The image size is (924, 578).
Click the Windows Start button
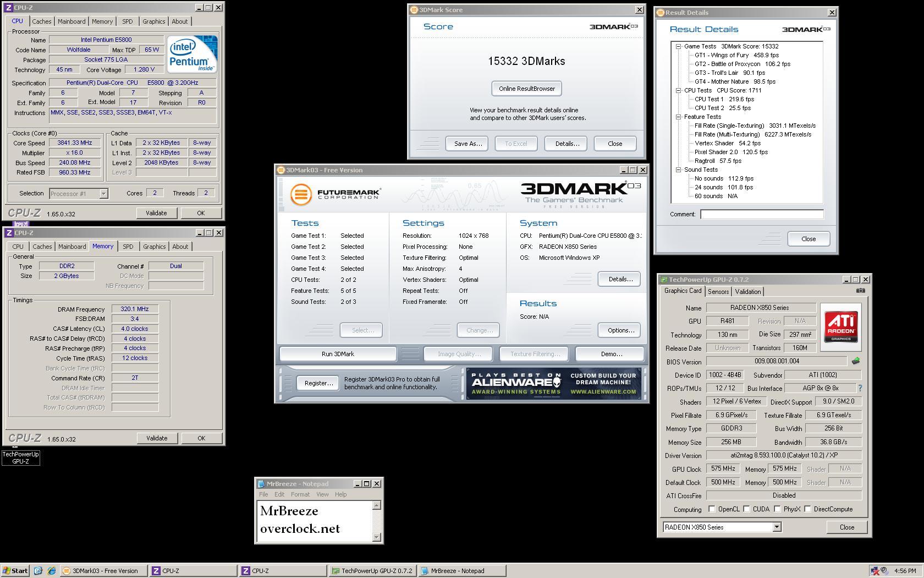coord(15,571)
